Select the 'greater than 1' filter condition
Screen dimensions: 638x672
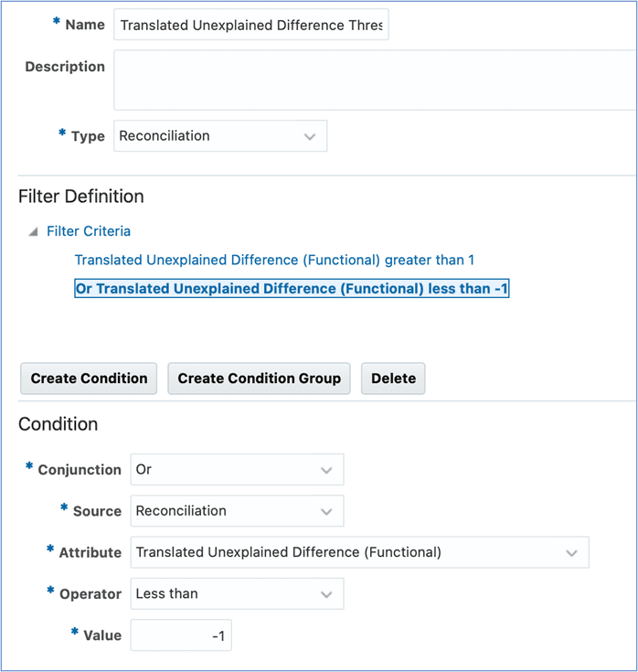[x=274, y=261]
